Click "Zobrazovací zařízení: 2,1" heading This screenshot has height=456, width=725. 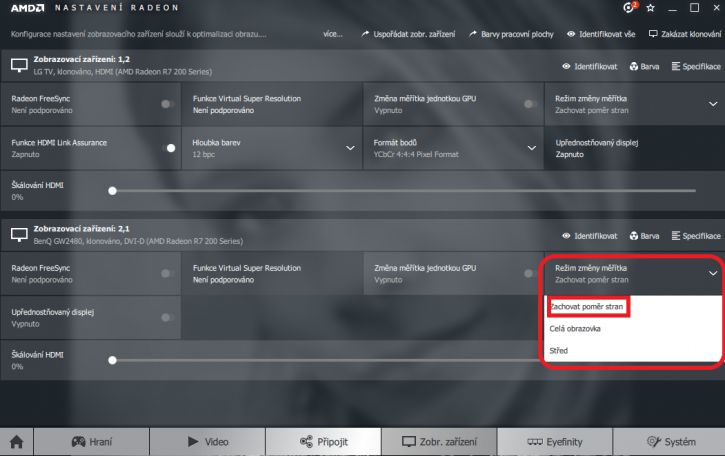coord(81,228)
